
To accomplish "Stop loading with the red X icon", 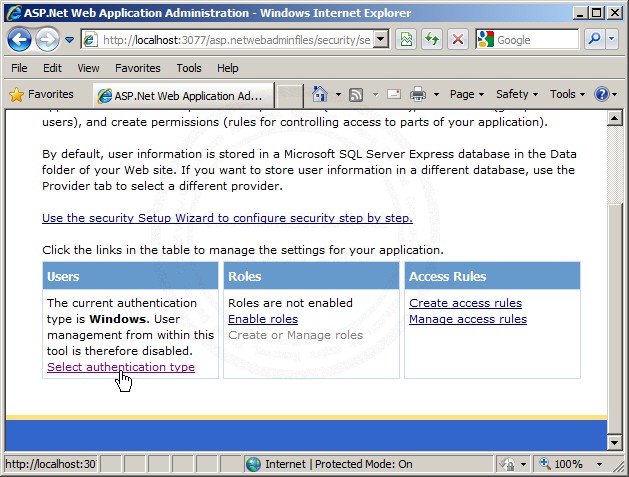I will coord(458,39).
